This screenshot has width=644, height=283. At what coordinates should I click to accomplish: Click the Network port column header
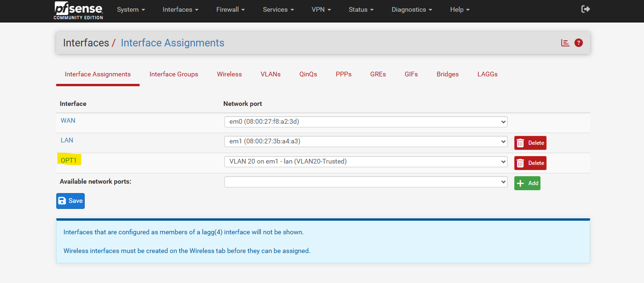[x=243, y=104]
